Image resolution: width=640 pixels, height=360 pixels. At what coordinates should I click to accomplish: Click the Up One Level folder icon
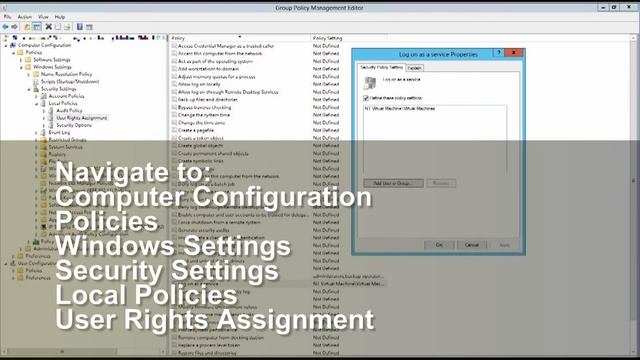[27, 27]
